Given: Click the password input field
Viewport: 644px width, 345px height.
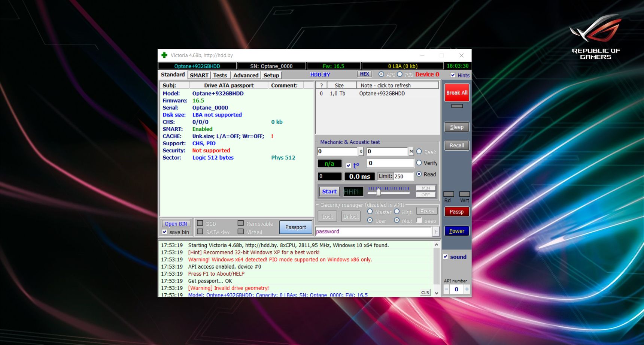Looking at the screenshot, I should pos(373,231).
